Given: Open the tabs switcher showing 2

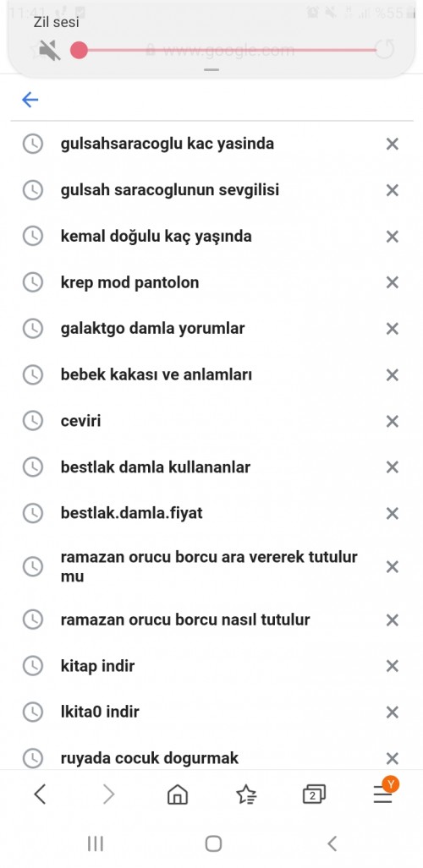Looking at the screenshot, I should click(314, 795).
